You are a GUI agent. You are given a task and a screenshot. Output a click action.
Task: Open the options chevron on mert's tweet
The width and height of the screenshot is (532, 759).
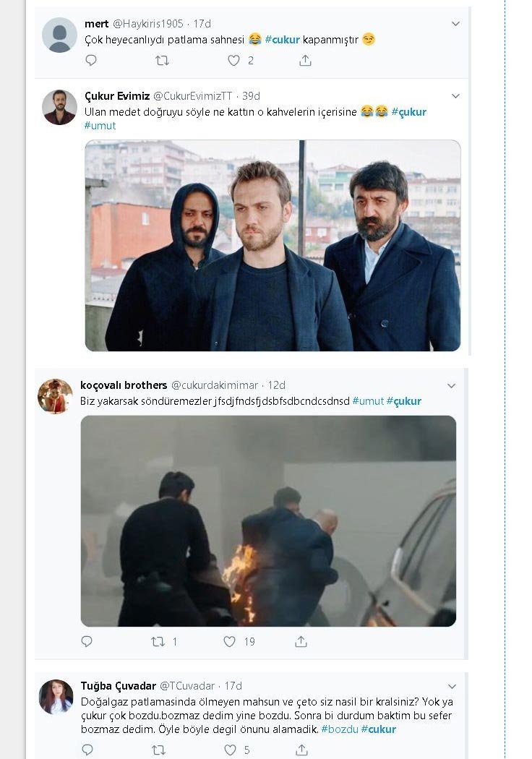[455, 24]
